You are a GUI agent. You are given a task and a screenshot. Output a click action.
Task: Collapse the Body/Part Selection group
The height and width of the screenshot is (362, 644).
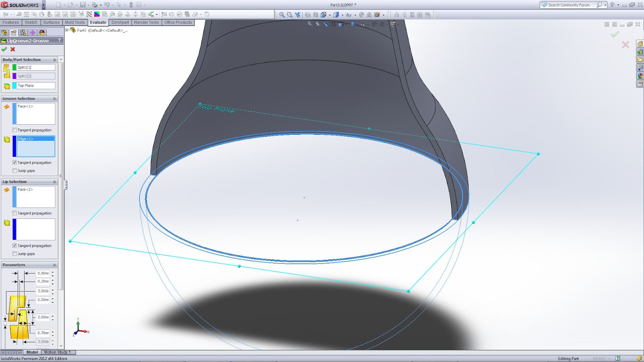point(55,59)
